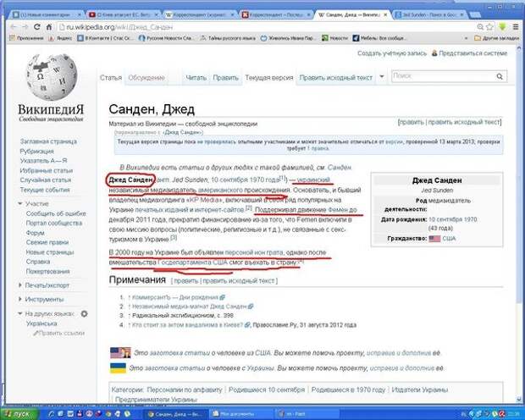Switch to Корреспондент (журнал) Wikipedia tab

click(200, 15)
